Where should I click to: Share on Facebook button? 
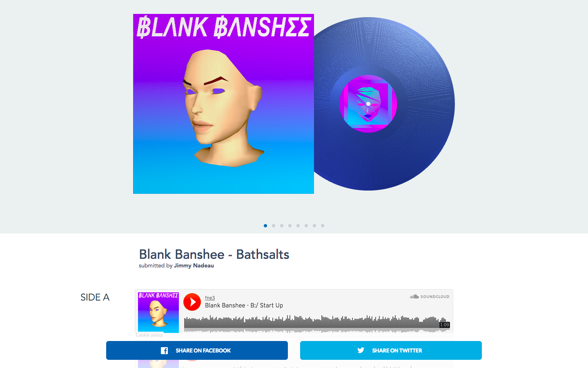197,350
